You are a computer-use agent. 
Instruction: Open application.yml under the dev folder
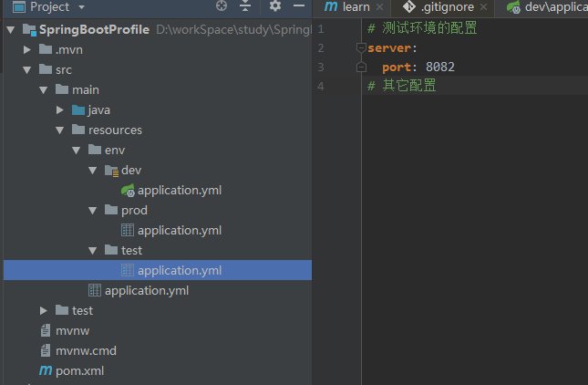click(180, 191)
